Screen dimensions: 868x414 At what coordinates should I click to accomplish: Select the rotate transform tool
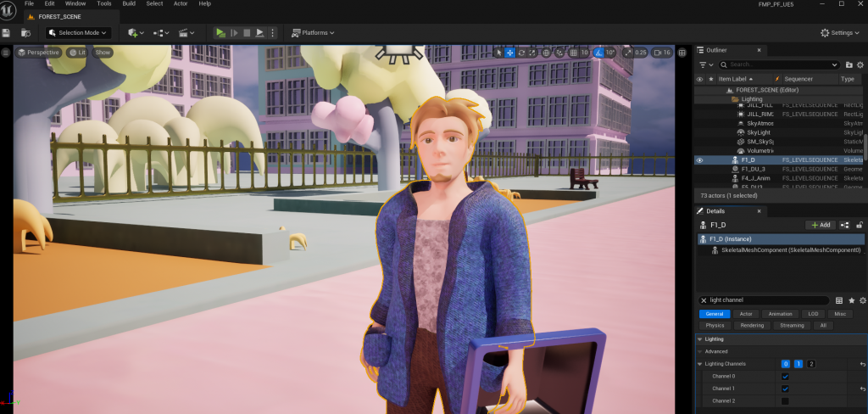click(x=521, y=53)
